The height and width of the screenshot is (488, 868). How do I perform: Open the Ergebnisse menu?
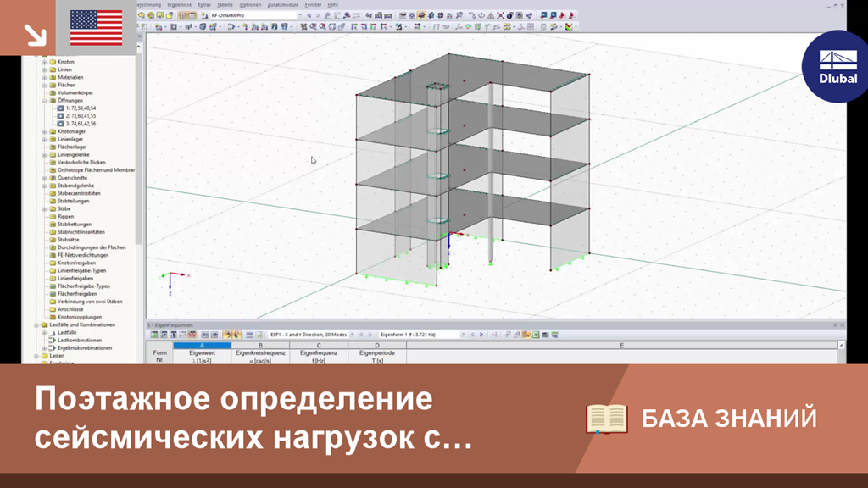click(180, 4)
